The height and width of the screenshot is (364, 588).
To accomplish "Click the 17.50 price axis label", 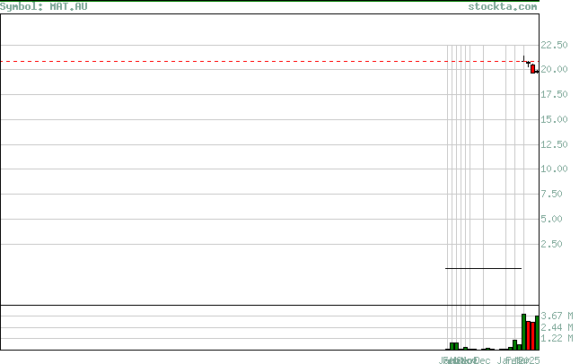I will [x=554, y=94].
